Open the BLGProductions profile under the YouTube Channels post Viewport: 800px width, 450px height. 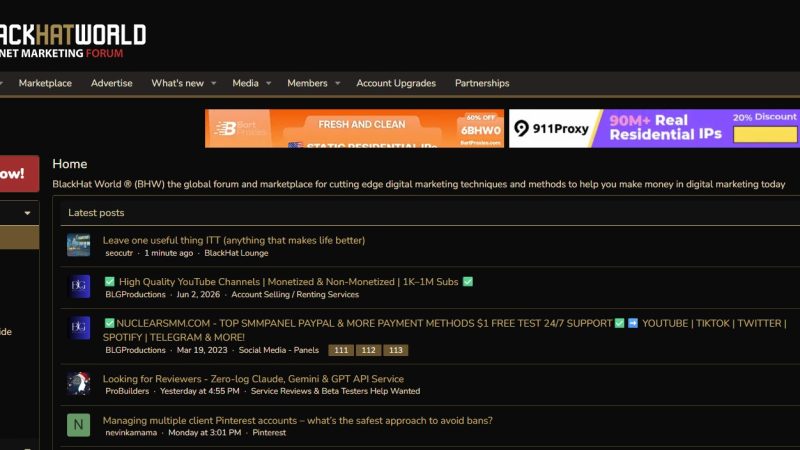coord(135,294)
